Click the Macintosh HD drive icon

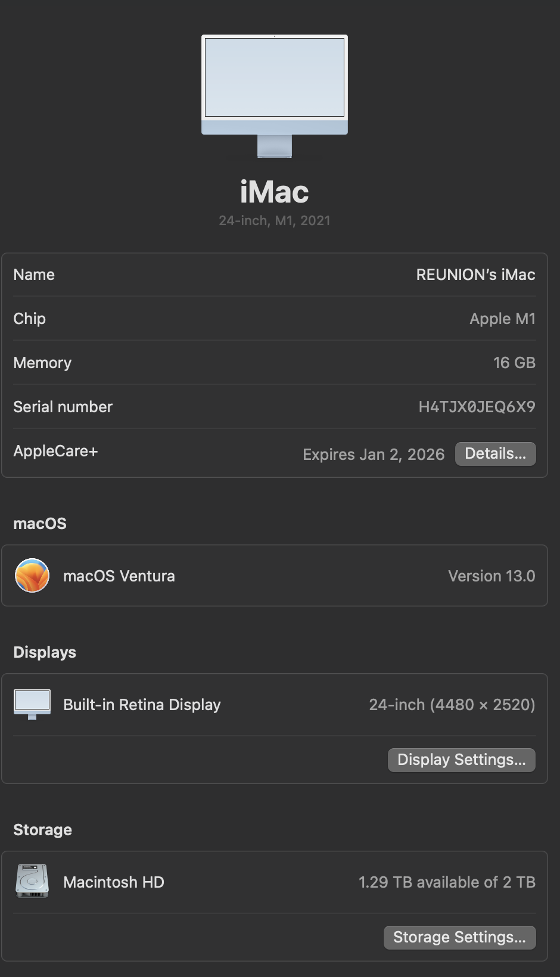pos(32,880)
